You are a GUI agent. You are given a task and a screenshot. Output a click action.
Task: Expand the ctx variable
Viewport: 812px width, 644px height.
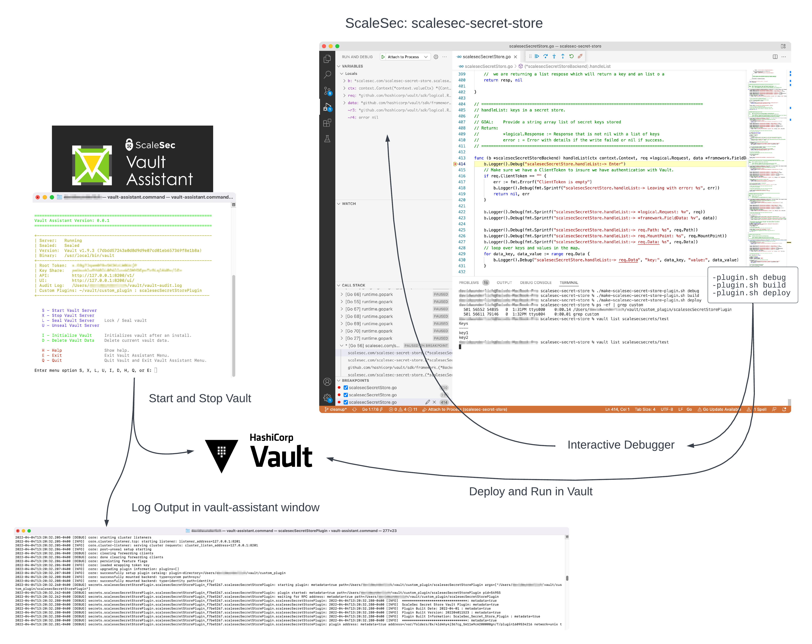click(x=344, y=88)
